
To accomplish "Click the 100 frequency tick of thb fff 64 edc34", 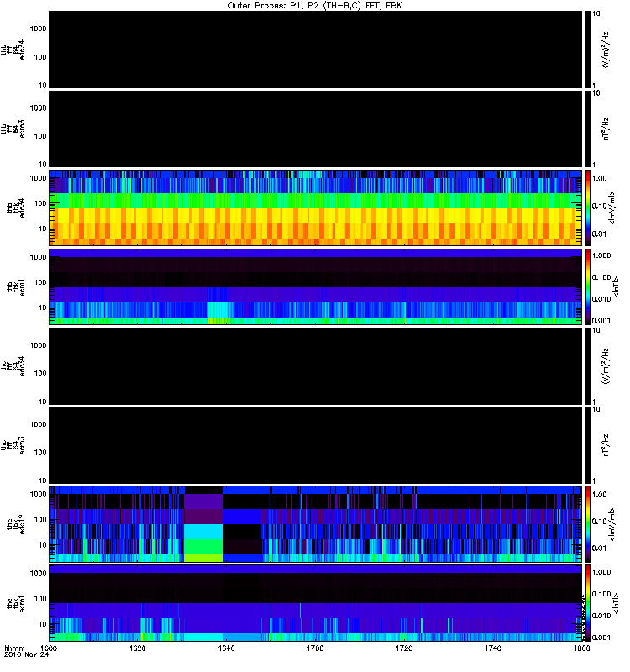I will (x=40, y=57).
